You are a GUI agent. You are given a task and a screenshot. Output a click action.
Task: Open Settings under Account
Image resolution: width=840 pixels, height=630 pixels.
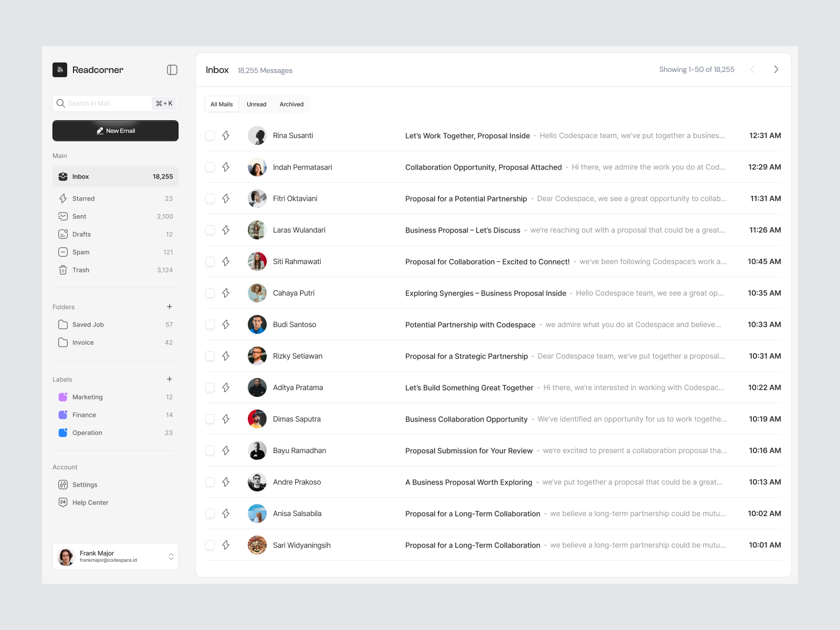coord(85,485)
